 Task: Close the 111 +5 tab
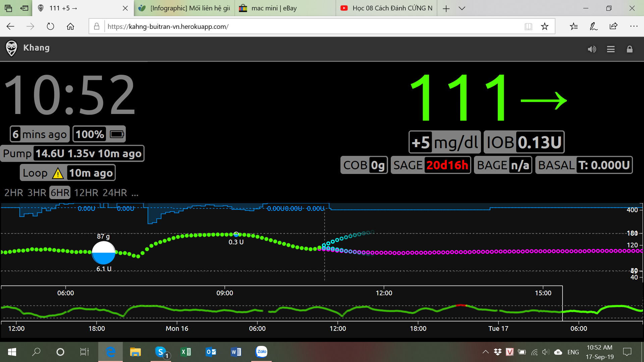click(125, 8)
